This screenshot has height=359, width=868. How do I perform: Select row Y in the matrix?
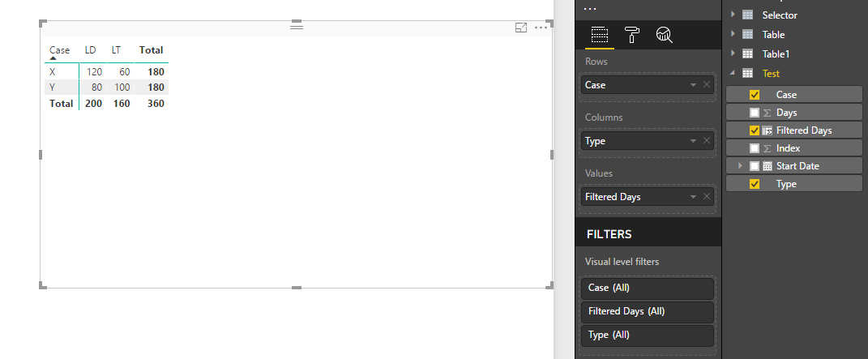click(53, 88)
